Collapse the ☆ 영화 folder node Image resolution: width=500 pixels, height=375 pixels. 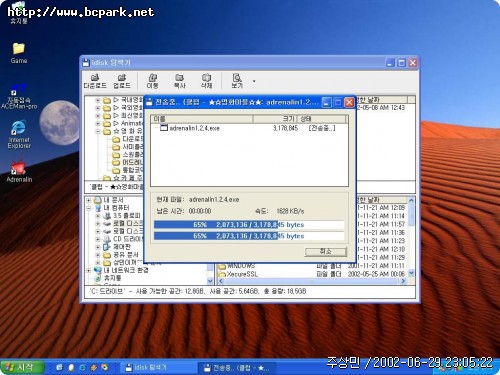pos(98,131)
